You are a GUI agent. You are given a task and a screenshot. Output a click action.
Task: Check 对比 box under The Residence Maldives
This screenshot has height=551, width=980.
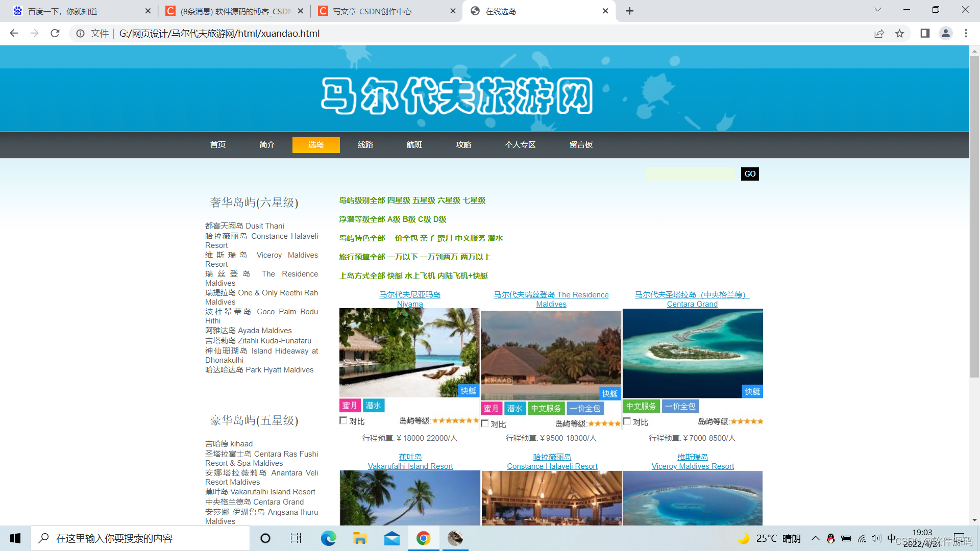(x=485, y=423)
